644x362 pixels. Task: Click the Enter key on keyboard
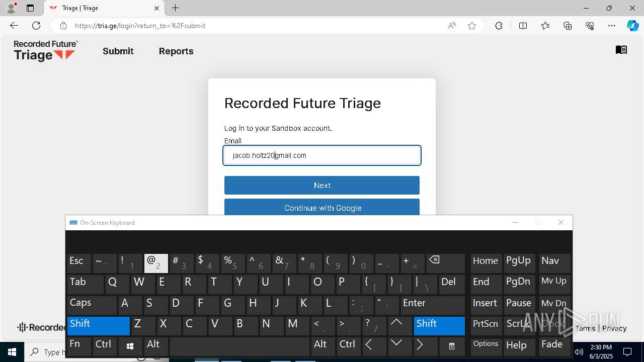point(433,304)
